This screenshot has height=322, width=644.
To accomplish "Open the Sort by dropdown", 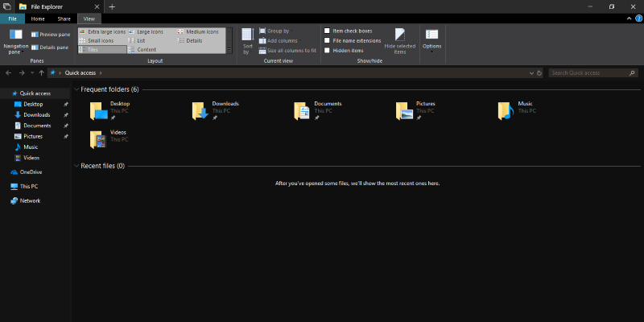I will [x=248, y=40].
